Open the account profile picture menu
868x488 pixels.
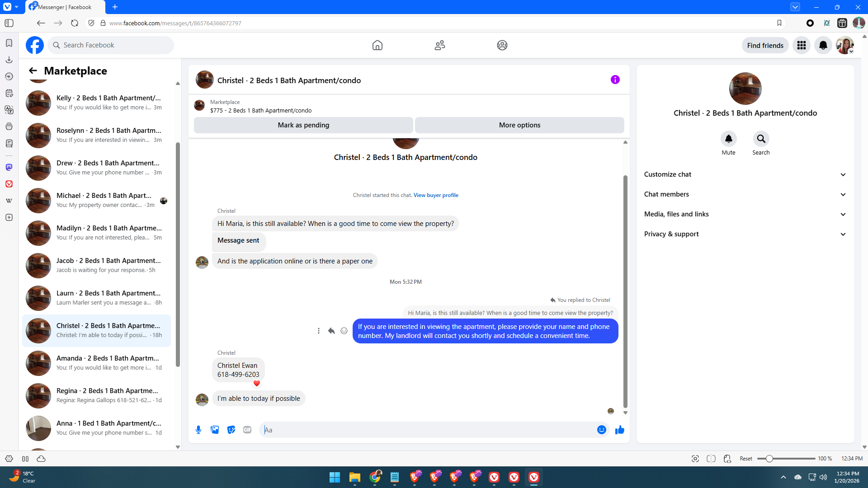[845, 45]
